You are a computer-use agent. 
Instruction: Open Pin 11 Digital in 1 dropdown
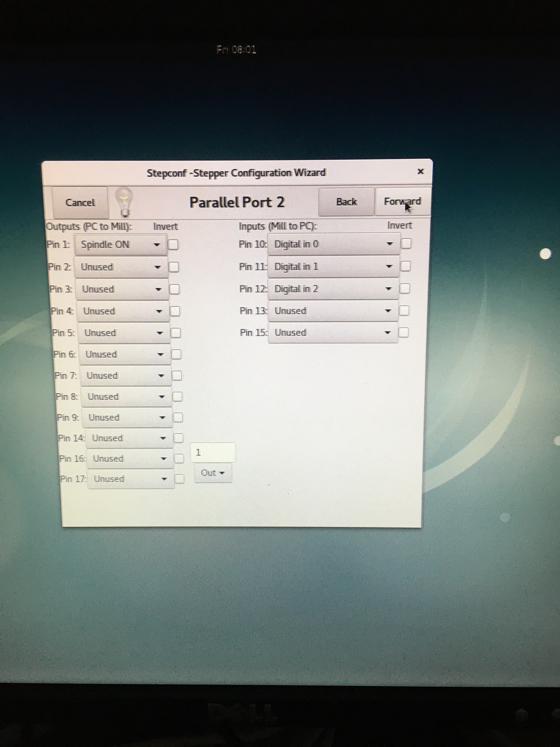coord(333,267)
